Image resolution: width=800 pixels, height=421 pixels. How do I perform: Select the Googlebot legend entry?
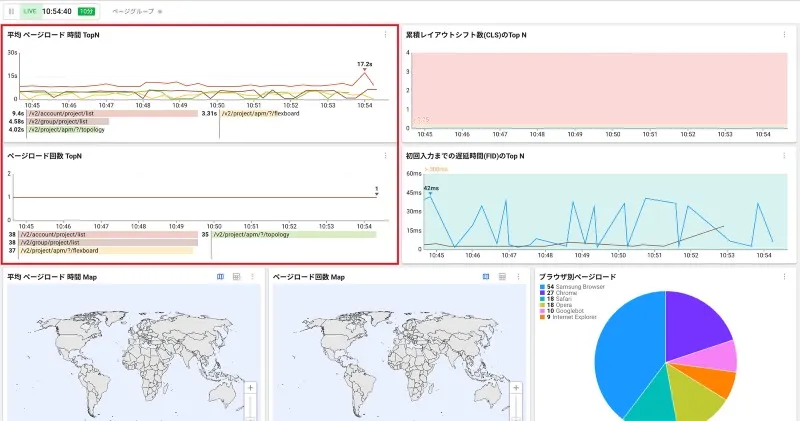[x=562, y=311]
